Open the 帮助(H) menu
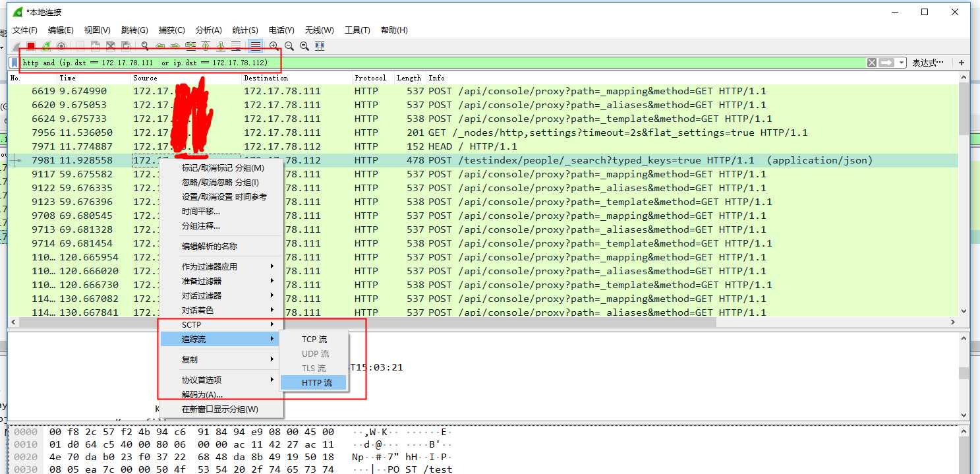980x474 pixels. pos(394,30)
